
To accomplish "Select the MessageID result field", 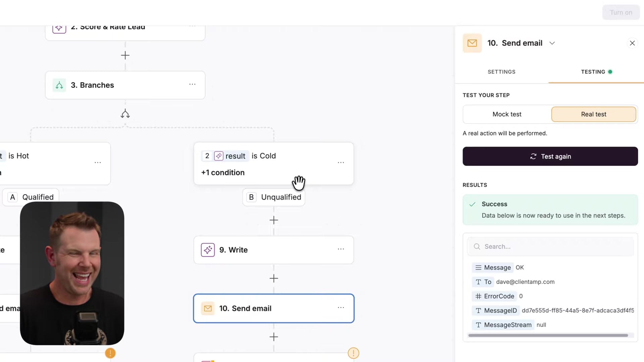I will 496,311.
